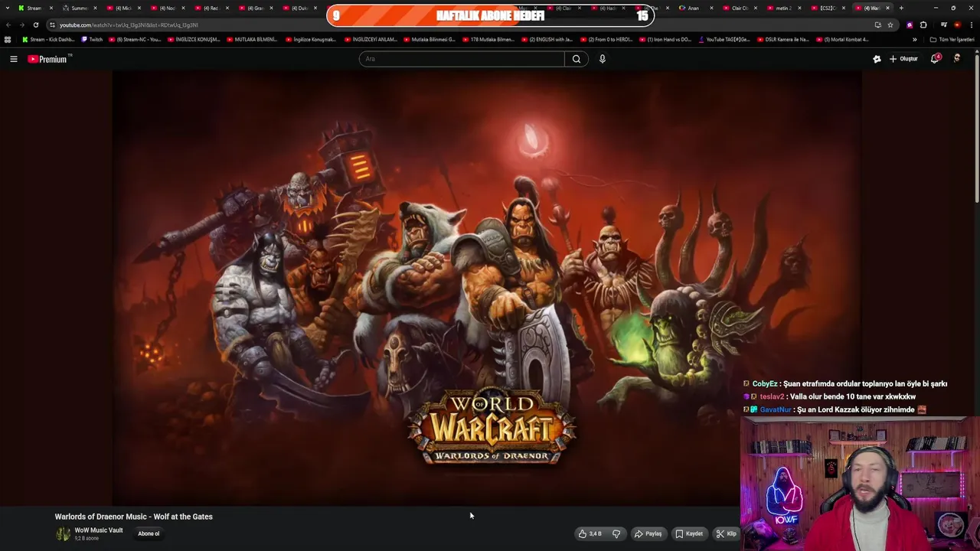The width and height of the screenshot is (980, 551).
Task: Switch to the Clair Ob YouTube tab
Action: 738,8
